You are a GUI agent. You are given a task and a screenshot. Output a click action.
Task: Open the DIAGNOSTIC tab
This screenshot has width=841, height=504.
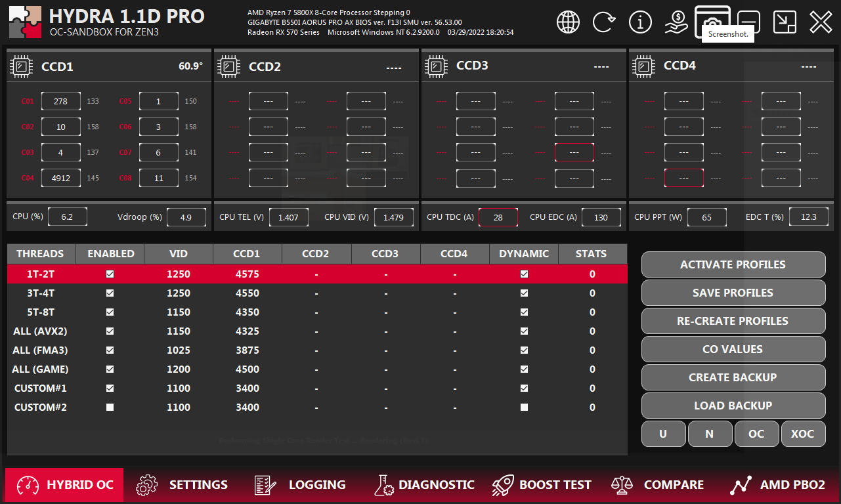tap(424, 485)
